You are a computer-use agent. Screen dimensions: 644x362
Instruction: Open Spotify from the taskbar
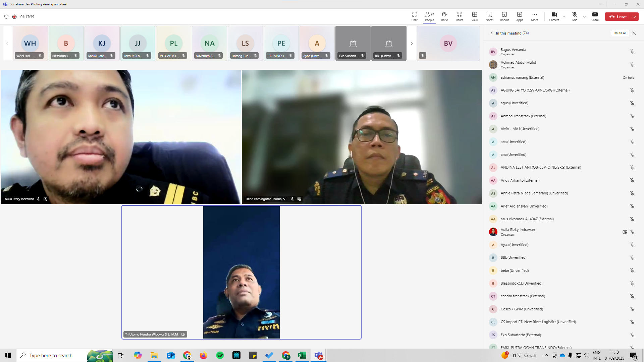click(x=220, y=355)
